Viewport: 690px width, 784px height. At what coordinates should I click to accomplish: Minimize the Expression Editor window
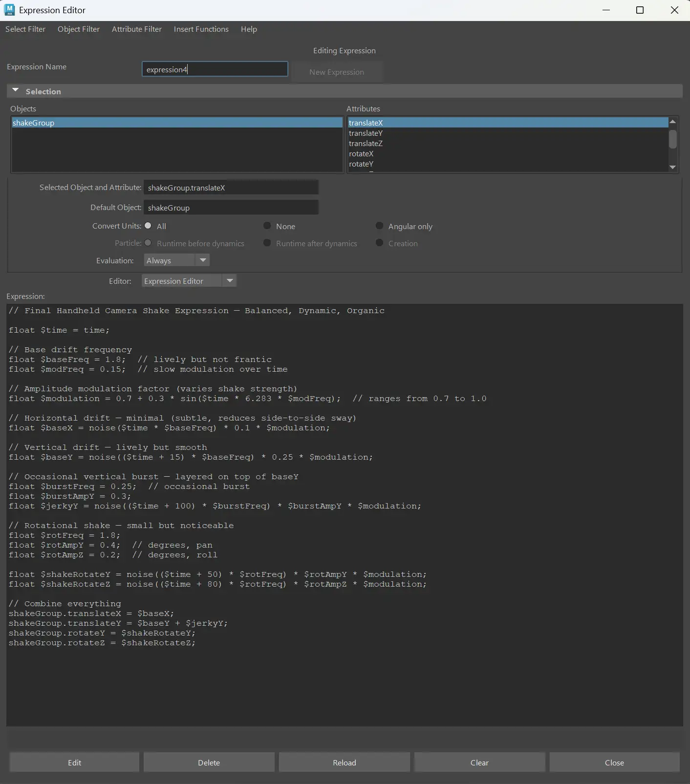(606, 10)
